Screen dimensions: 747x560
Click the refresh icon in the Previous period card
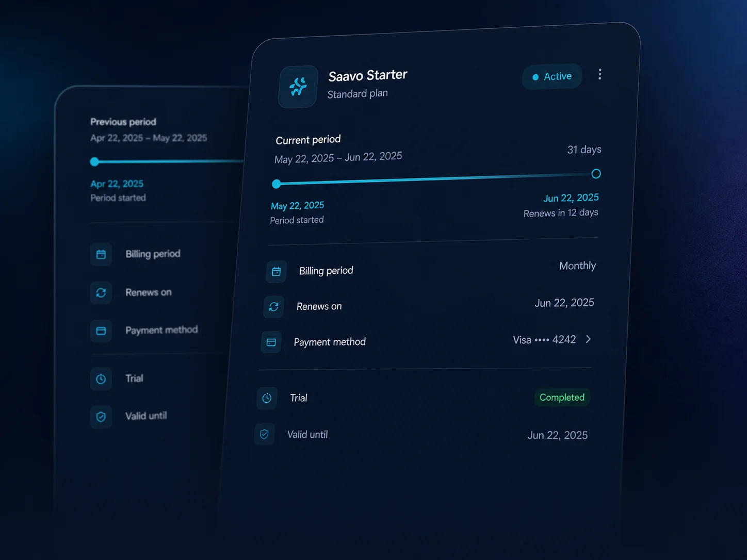click(x=101, y=292)
